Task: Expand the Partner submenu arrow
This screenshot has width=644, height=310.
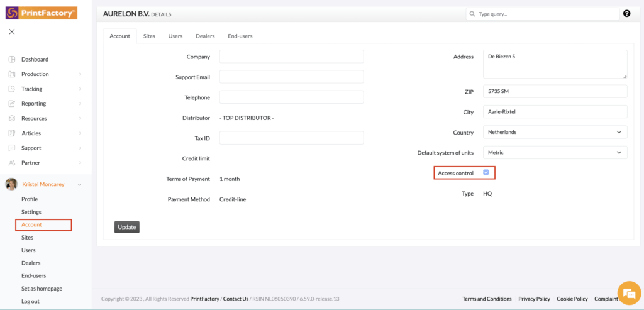Action: [80, 163]
